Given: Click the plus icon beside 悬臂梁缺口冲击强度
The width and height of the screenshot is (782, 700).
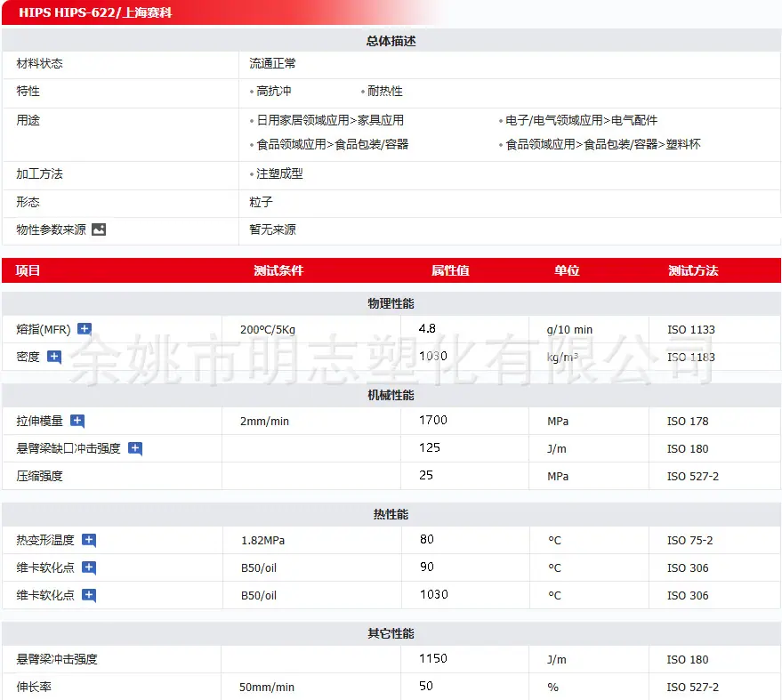Looking at the screenshot, I should point(134,448).
